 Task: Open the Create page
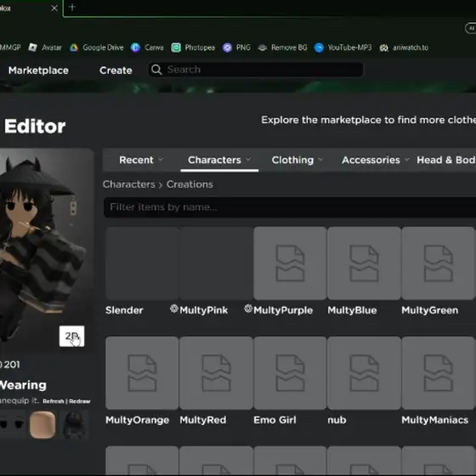tap(116, 71)
